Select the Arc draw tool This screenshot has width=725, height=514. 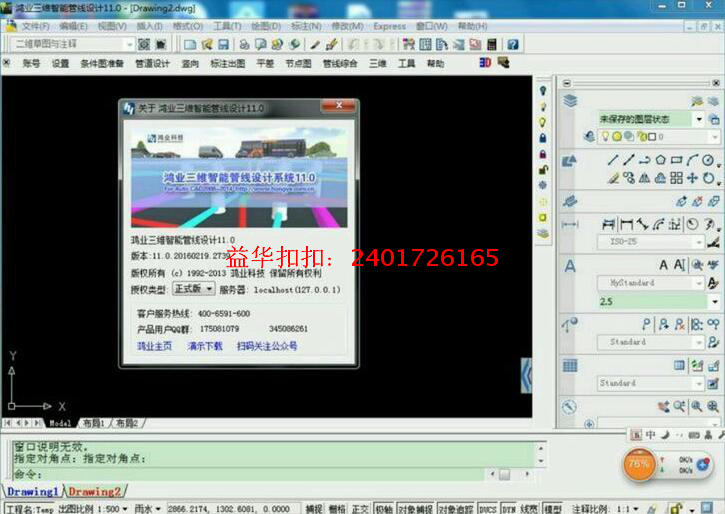(x=692, y=160)
